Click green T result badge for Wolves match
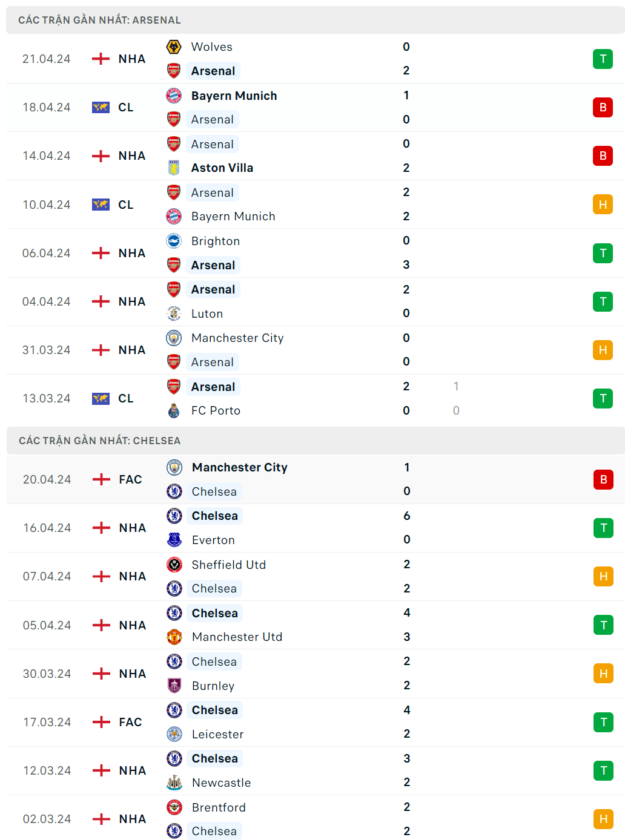 [x=603, y=59]
